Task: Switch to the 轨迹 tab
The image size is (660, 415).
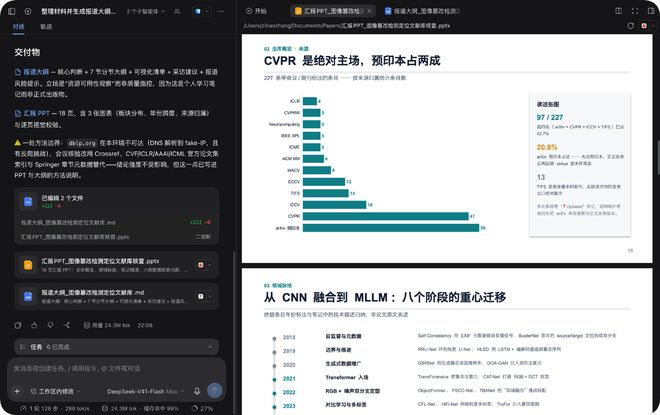Action: pyautogui.click(x=46, y=27)
